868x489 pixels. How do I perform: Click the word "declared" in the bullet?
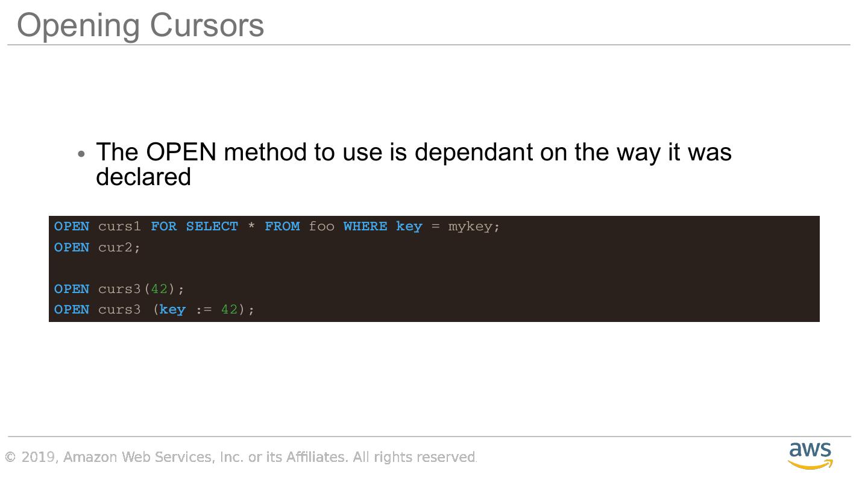pos(143,177)
